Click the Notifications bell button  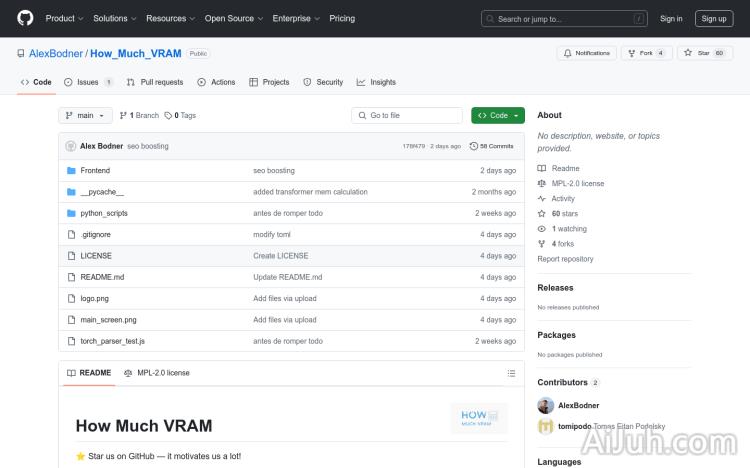(586, 53)
